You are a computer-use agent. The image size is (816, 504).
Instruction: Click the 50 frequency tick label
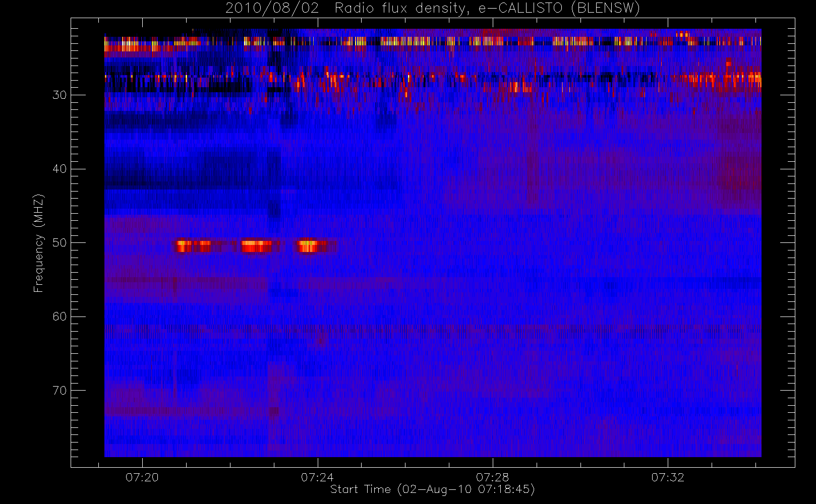(x=60, y=242)
